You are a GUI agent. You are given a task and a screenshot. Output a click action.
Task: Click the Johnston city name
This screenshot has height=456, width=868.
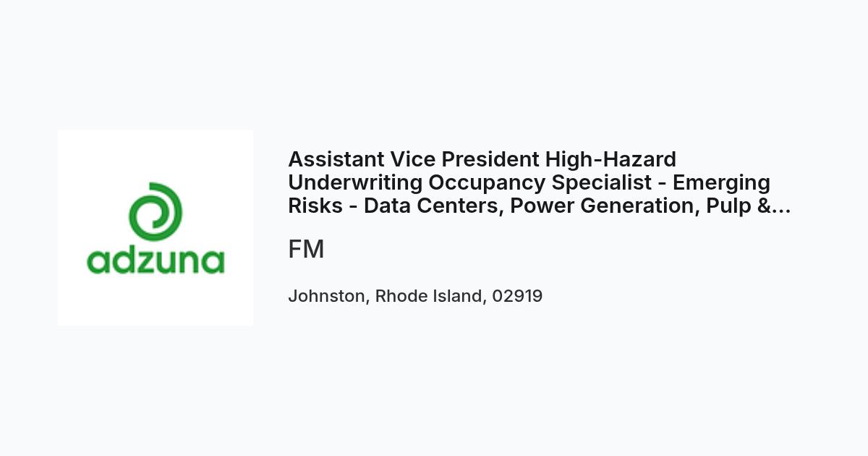328,296
